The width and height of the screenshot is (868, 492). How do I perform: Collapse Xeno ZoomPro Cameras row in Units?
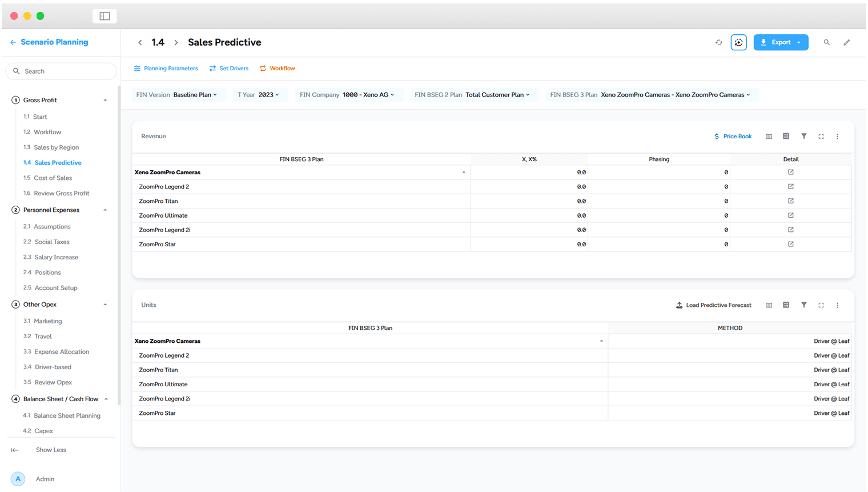(601, 341)
